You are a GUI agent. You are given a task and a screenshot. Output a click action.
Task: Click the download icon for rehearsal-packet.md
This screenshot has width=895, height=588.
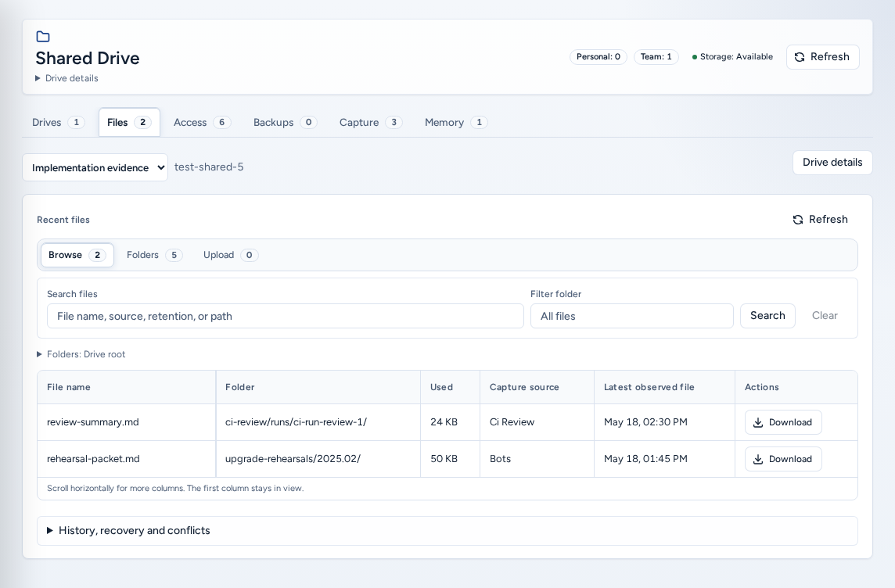(x=758, y=459)
